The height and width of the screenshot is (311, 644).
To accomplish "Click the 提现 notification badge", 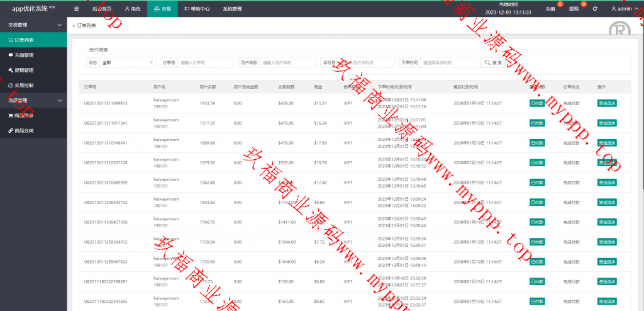I will click(x=584, y=5).
